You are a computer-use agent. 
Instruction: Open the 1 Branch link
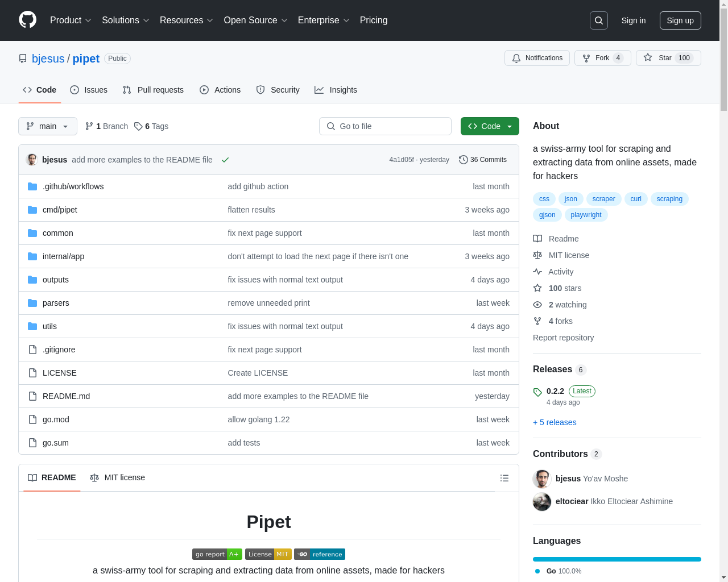point(106,126)
